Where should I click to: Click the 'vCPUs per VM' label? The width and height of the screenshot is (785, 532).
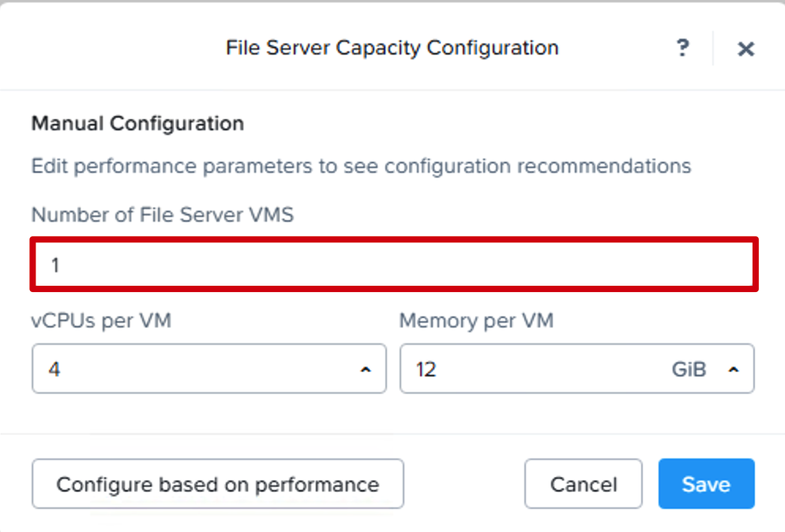click(x=101, y=320)
